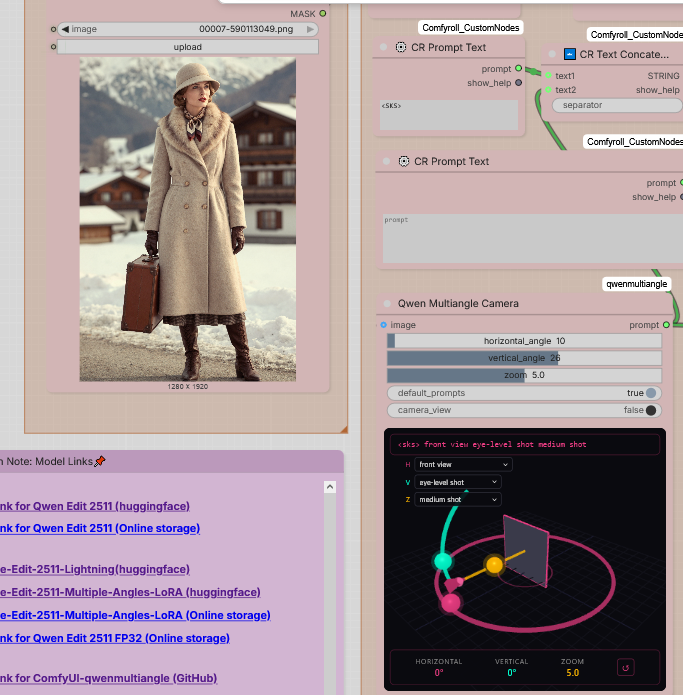
Task: Toggle the default_prompts switch
Action: coord(651,393)
